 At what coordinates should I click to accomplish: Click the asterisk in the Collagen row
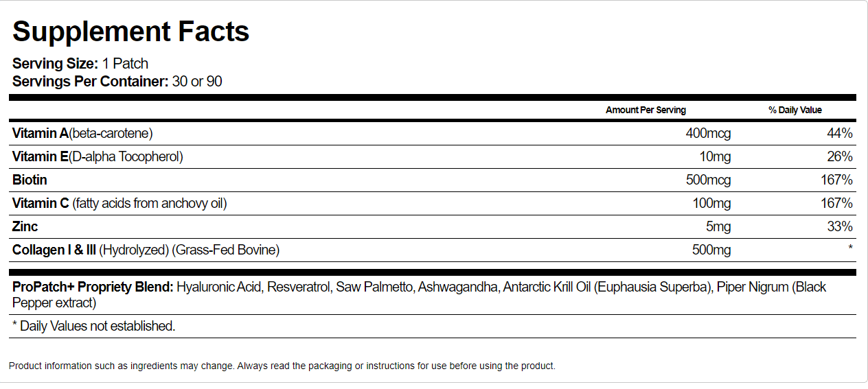coord(850,248)
